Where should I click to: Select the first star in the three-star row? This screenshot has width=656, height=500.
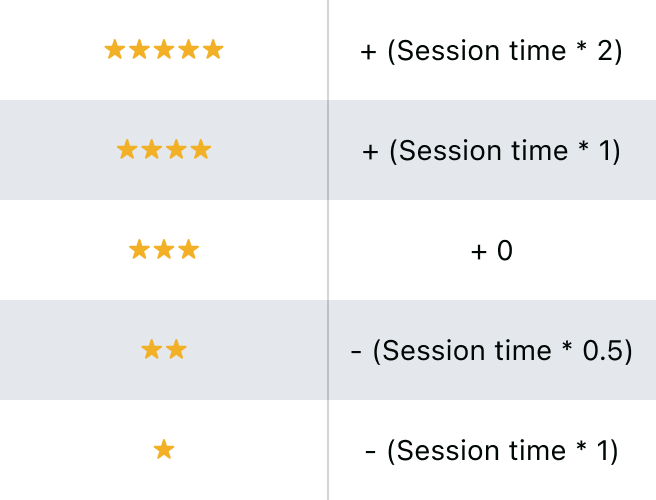point(140,250)
